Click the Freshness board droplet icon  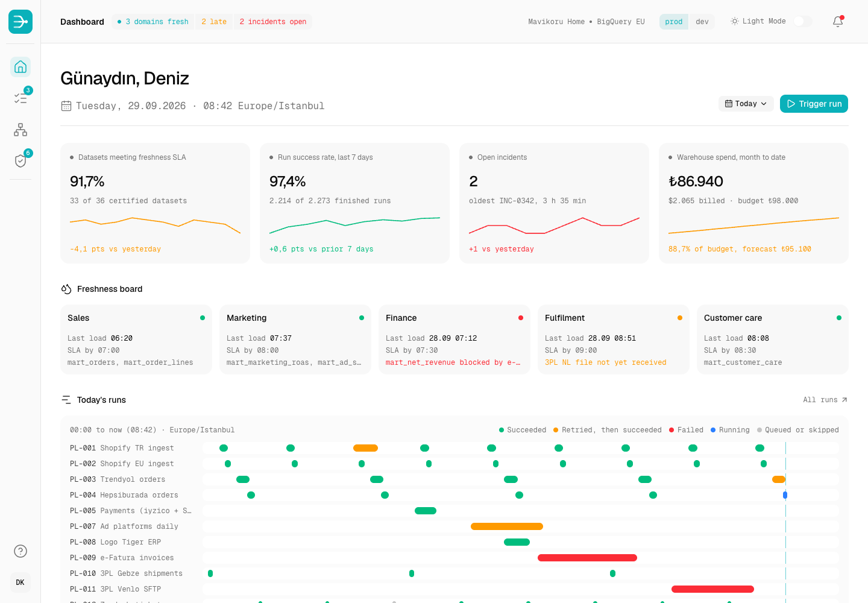pos(66,289)
